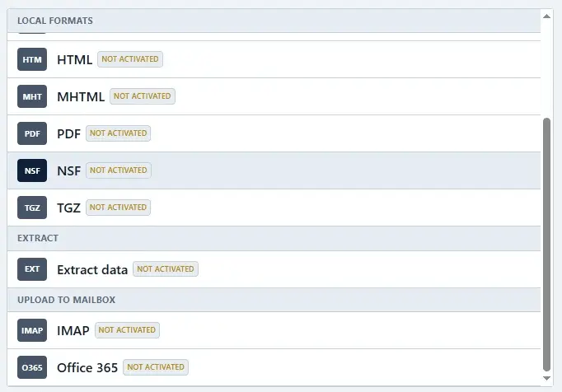Viewport: 562px width, 392px height.
Task: Click Not Activated badge next to NSF
Action: click(119, 170)
